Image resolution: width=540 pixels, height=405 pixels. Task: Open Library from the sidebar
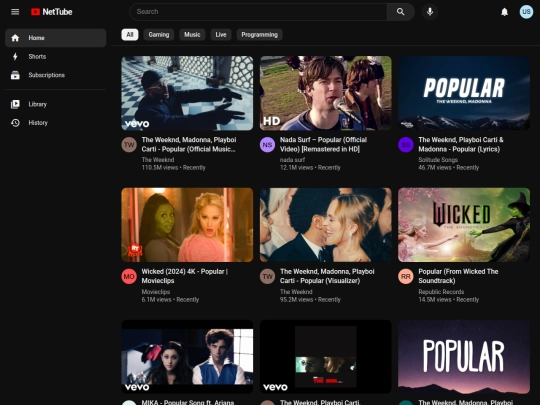pos(55,104)
